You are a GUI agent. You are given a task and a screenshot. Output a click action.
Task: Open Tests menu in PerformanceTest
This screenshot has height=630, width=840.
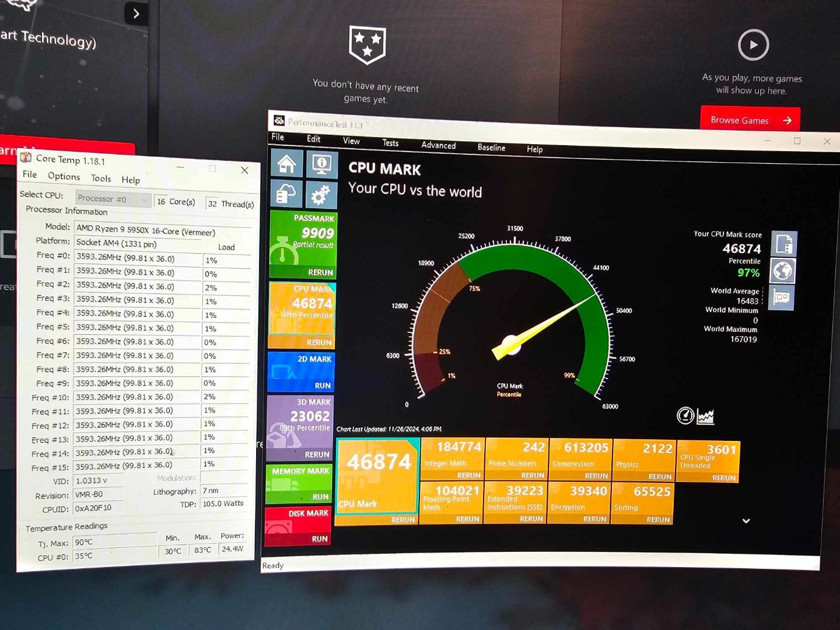point(390,143)
